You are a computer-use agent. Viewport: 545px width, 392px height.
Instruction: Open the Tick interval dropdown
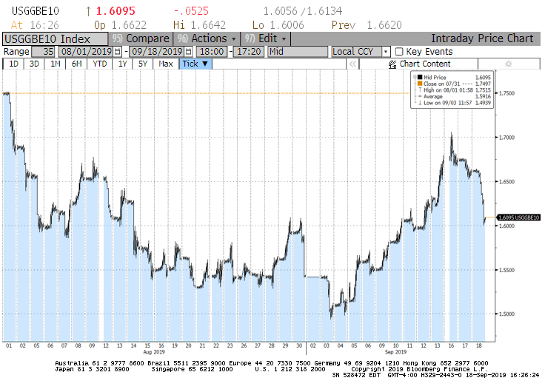tap(195, 64)
